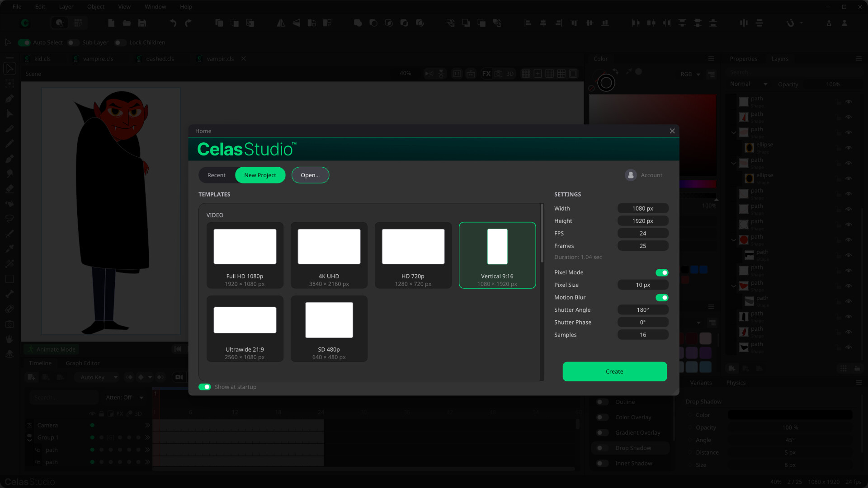Open the dropdown arrow next to snapping magnet

802,23
